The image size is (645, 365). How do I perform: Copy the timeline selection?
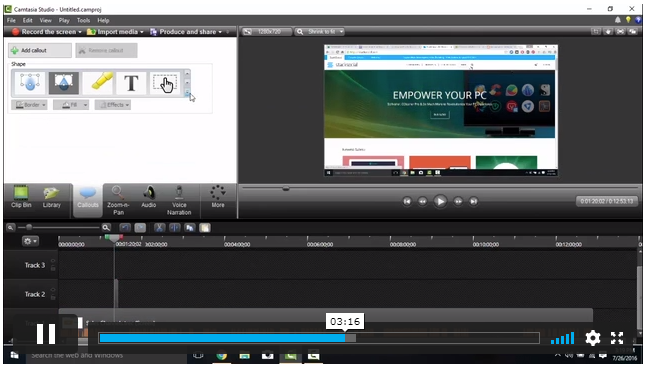[190, 228]
